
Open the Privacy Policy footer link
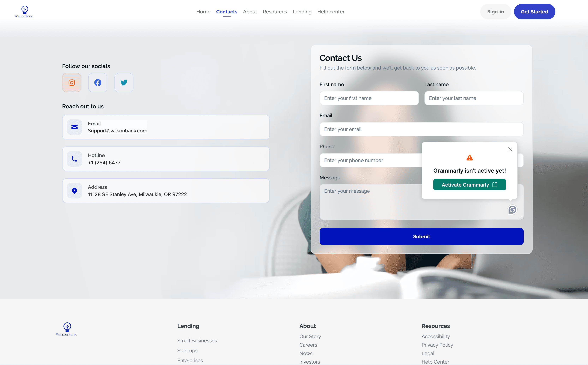pyautogui.click(x=437, y=345)
